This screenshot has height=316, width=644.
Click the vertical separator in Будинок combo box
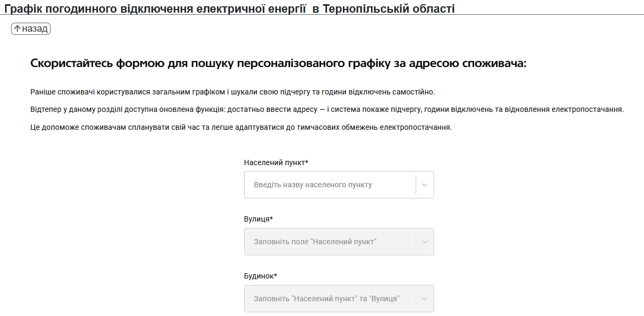(416, 299)
